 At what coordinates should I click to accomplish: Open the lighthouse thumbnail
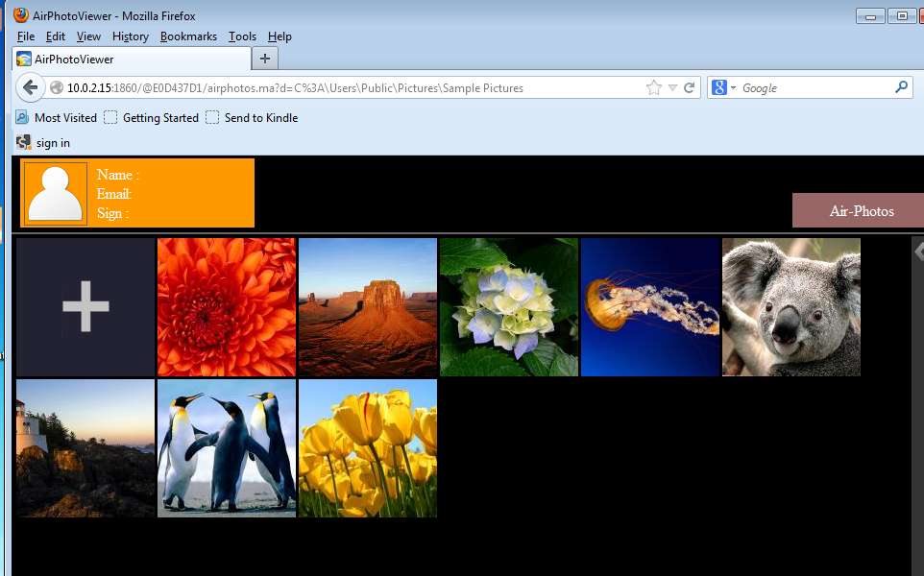(85, 448)
